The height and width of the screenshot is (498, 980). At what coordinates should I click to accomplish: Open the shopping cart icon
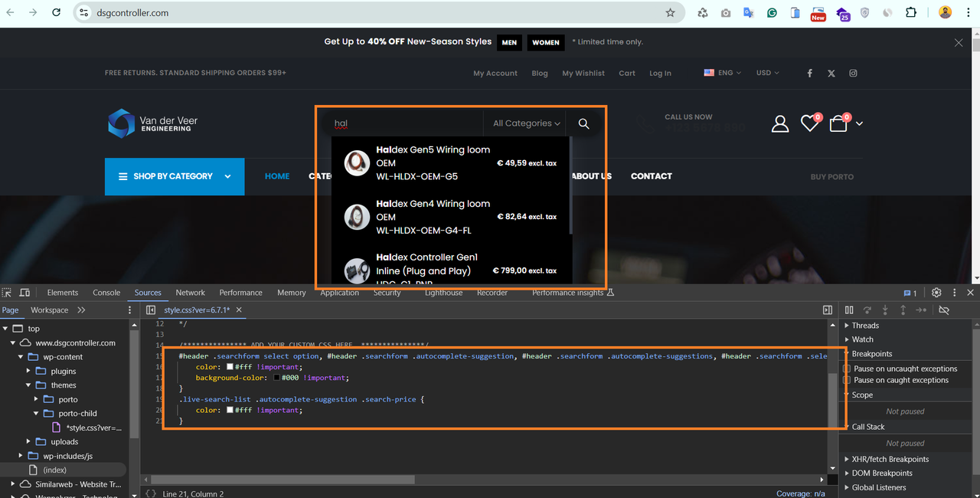[839, 123]
